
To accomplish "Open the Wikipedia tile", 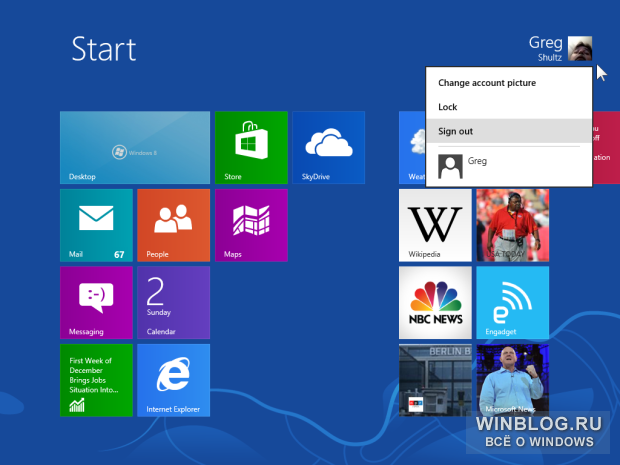I will (x=435, y=225).
